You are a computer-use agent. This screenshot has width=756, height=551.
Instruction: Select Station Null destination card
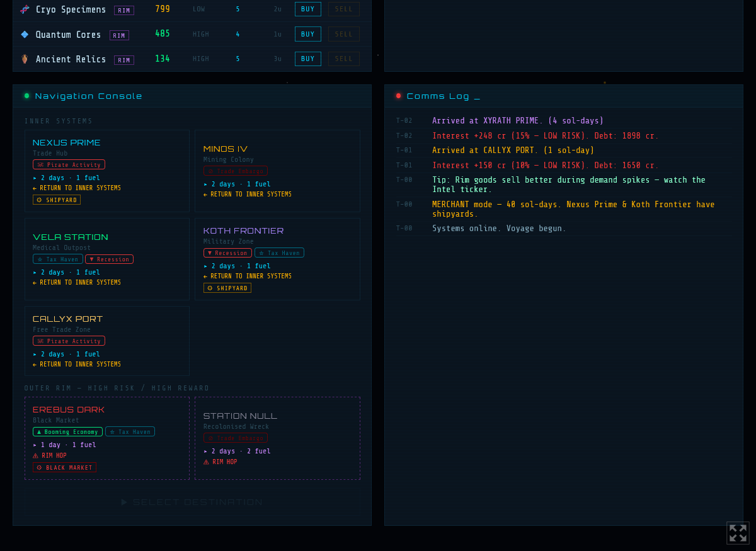point(277,438)
